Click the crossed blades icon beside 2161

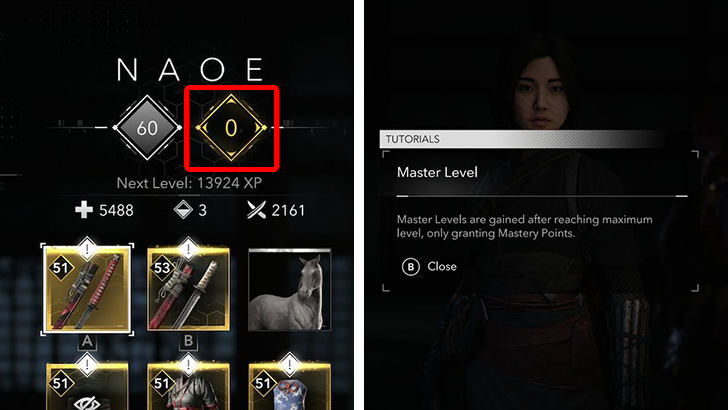click(x=256, y=210)
